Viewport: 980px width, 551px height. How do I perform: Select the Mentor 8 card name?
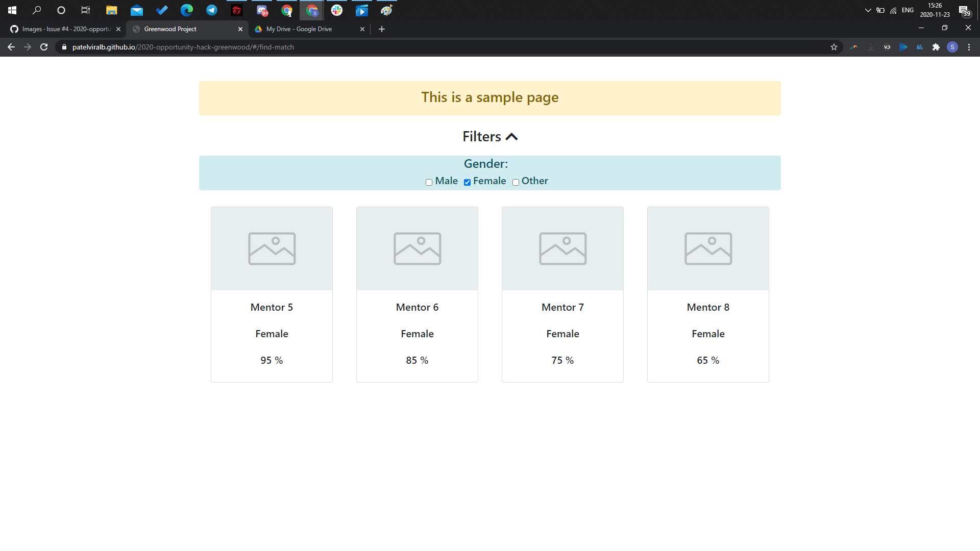pos(708,307)
